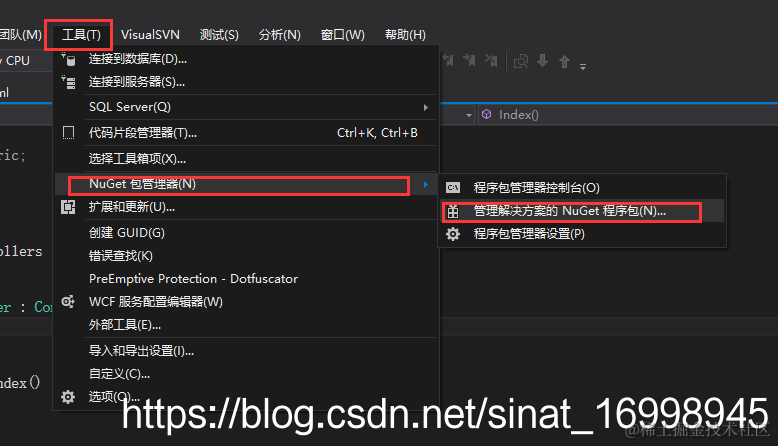The height and width of the screenshot is (446, 778).
Task: Open the VisualSVN menu
Action: pos(150,35)
